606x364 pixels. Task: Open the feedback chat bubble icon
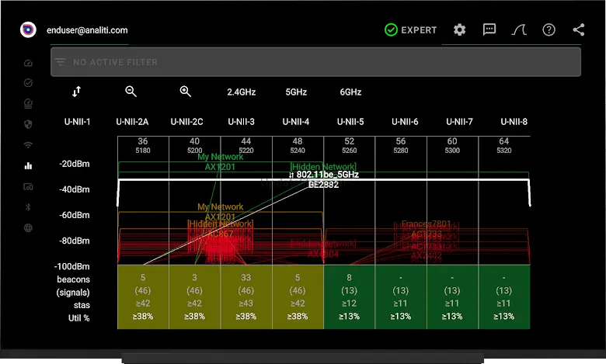[489, 29]
